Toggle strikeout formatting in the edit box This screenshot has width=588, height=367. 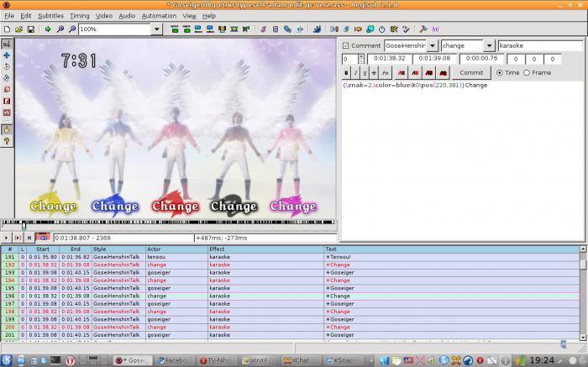[x=374, y=73]
